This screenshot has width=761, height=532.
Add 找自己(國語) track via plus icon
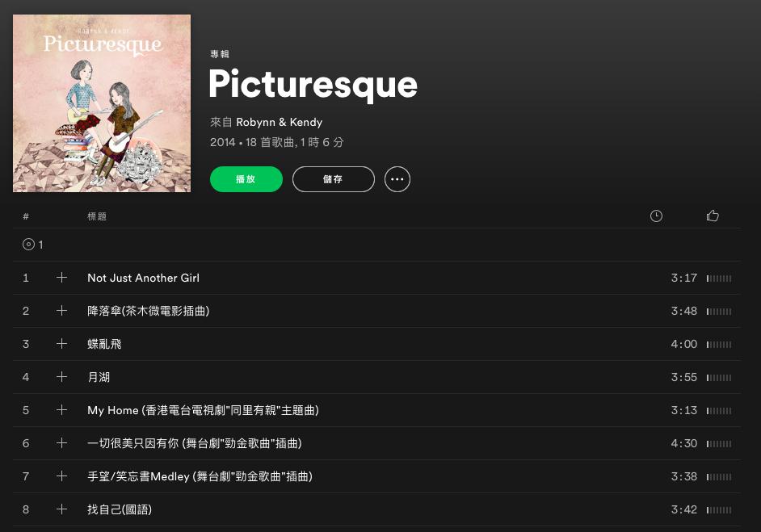click(61, 509)
